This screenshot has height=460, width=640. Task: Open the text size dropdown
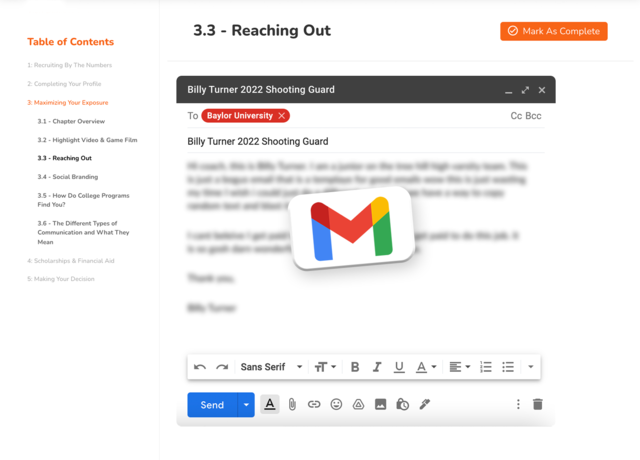[x=325, y=367]
